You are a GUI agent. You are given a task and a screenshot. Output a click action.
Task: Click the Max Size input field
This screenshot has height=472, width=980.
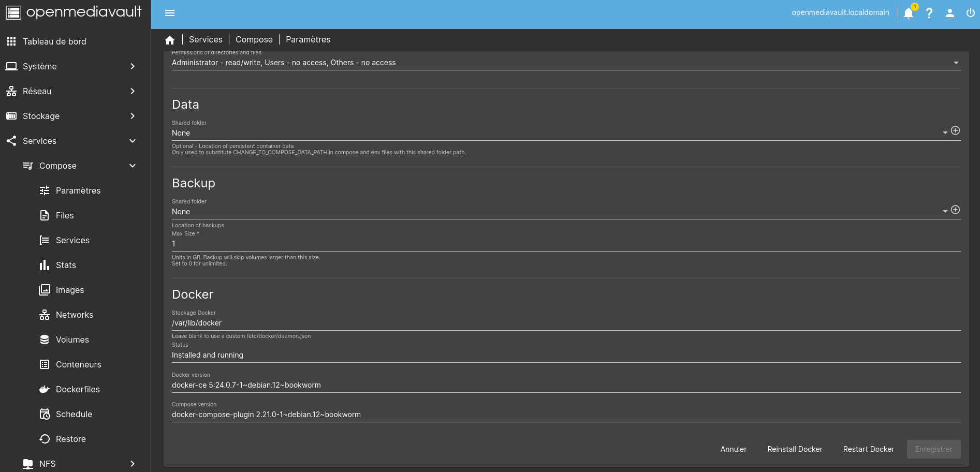coord(566,244)
